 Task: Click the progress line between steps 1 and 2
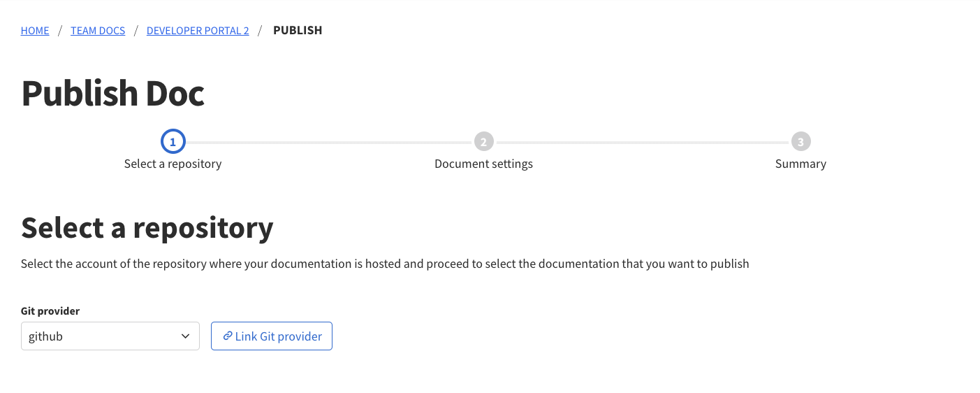pos(328,142)
